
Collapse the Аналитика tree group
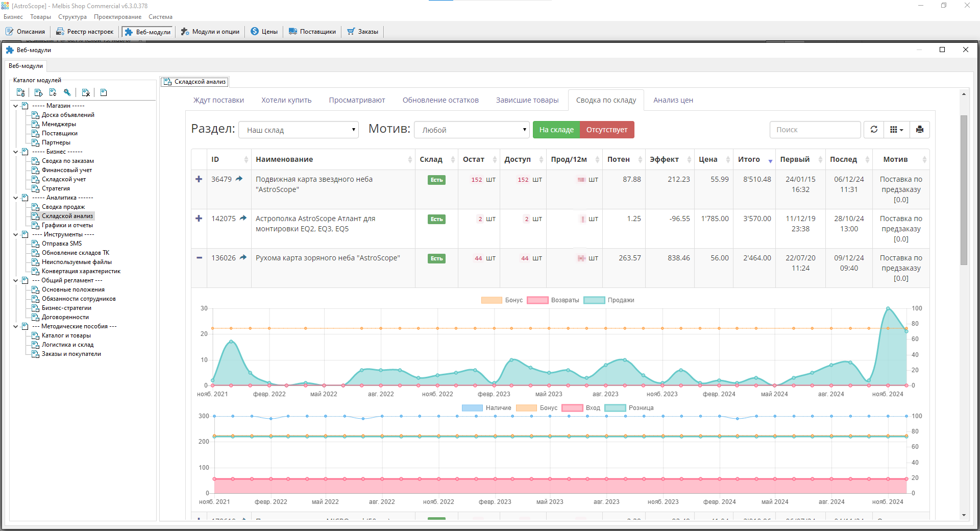tap(16, 198)
